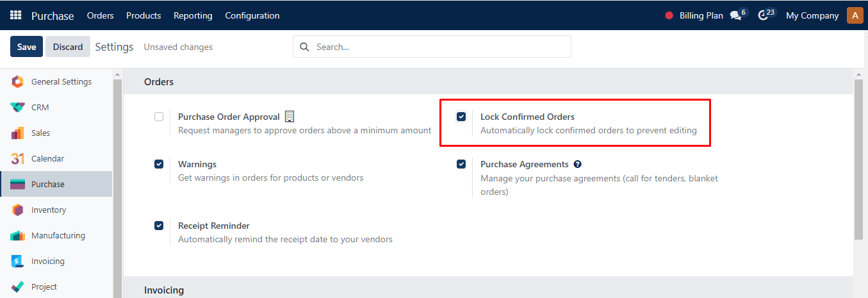868x298 pixels.
Task: Uncheck the Lock Confirmed Orders checkbox
Action: 461,117
